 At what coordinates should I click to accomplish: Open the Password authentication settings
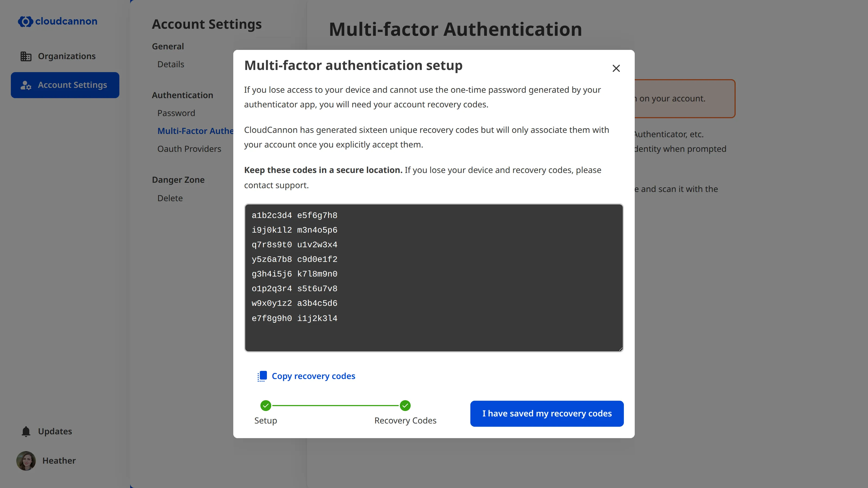click(x=176, y=113)
